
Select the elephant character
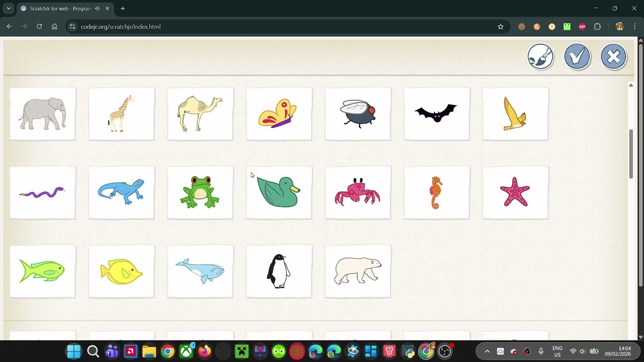point(43,114)
